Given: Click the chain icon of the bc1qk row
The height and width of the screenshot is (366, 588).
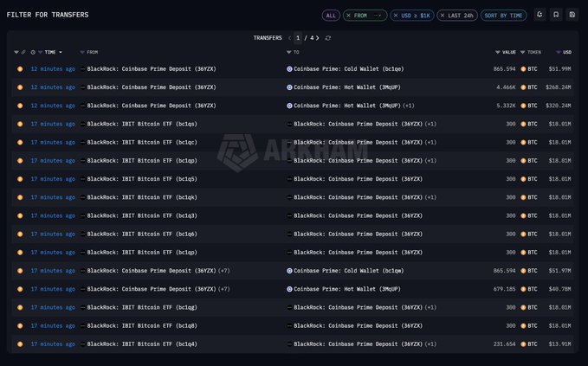Looking at the screenshot, I should 20,197.
